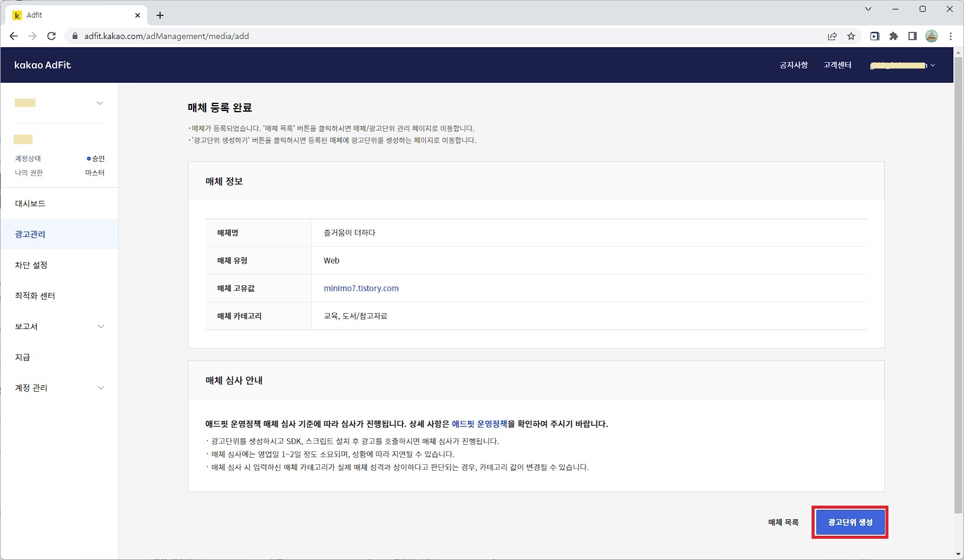Click the 교육, 도서/참고자료 category value
Viewport: 964px width, 560px height.
tap(356, 316)
